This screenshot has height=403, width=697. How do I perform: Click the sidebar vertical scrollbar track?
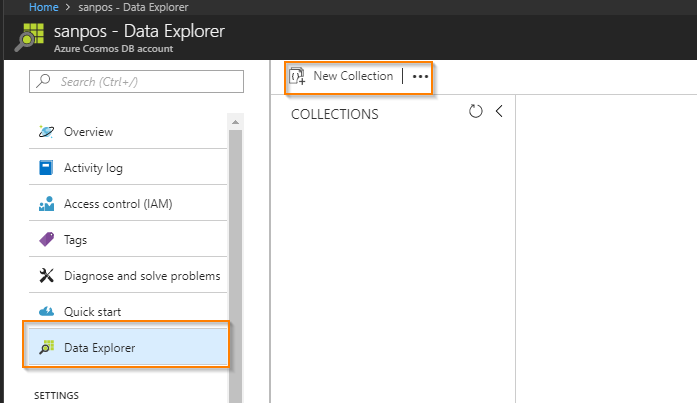(x=236, y=267)
